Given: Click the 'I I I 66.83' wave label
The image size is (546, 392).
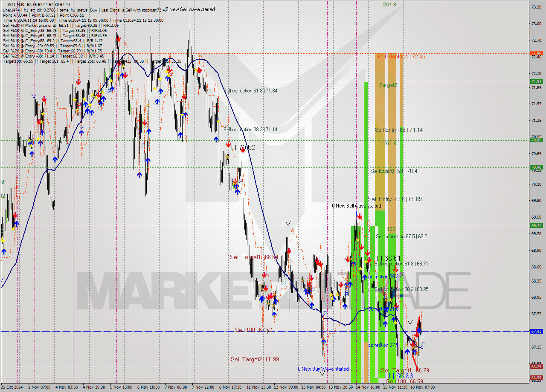Looking at the screenshot, I should tap(399, 376).
